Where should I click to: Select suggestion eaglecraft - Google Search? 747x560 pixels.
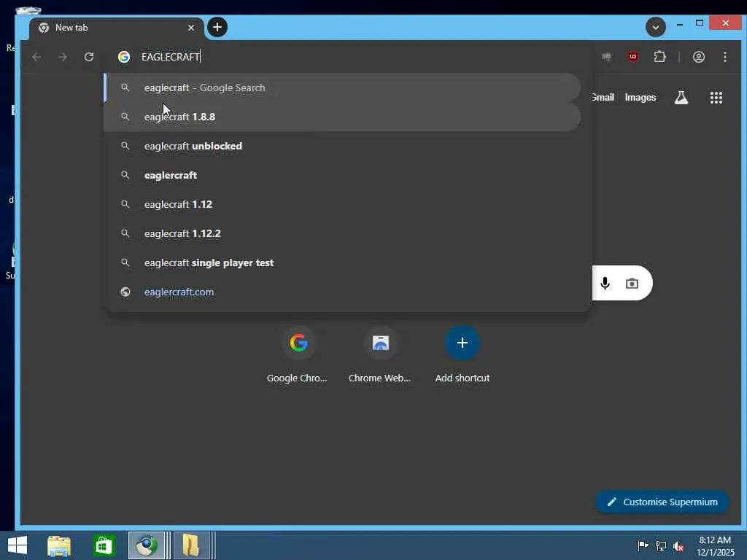click(342, 87)
